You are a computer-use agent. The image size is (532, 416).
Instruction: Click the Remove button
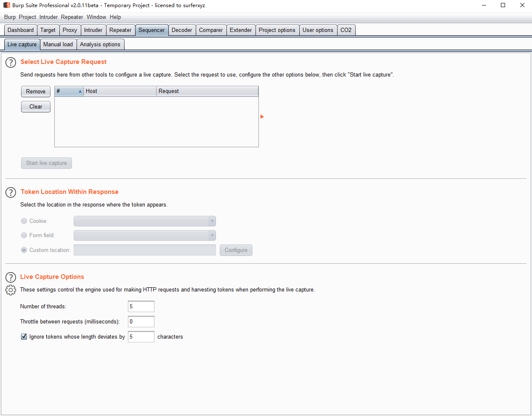pyautogui.click(x=36, y=92)
